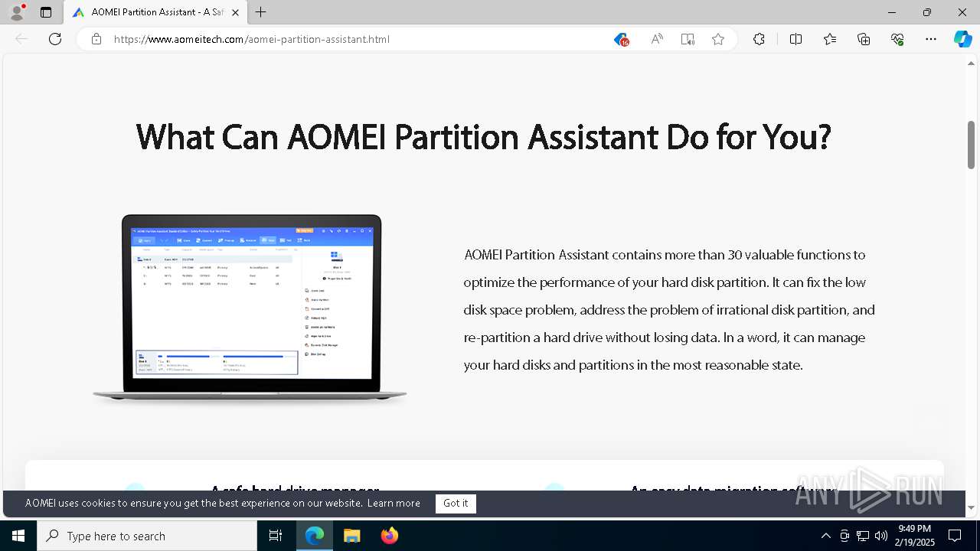This screenshot has height=551, width=980.
Task: Open the Copilot sidebar icon
Action: [962, 39]
